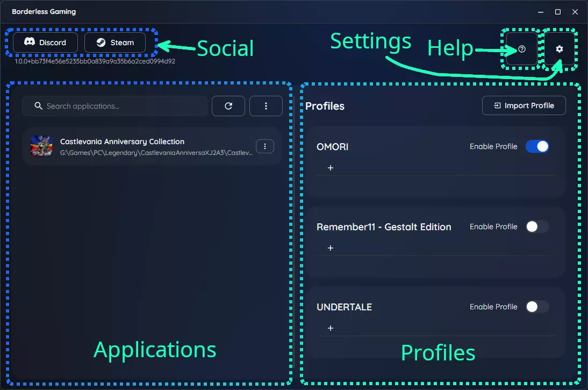This screenshot has height=390, width=588.
Task: Click Import Profile button
Action: (x=524, y=105)
